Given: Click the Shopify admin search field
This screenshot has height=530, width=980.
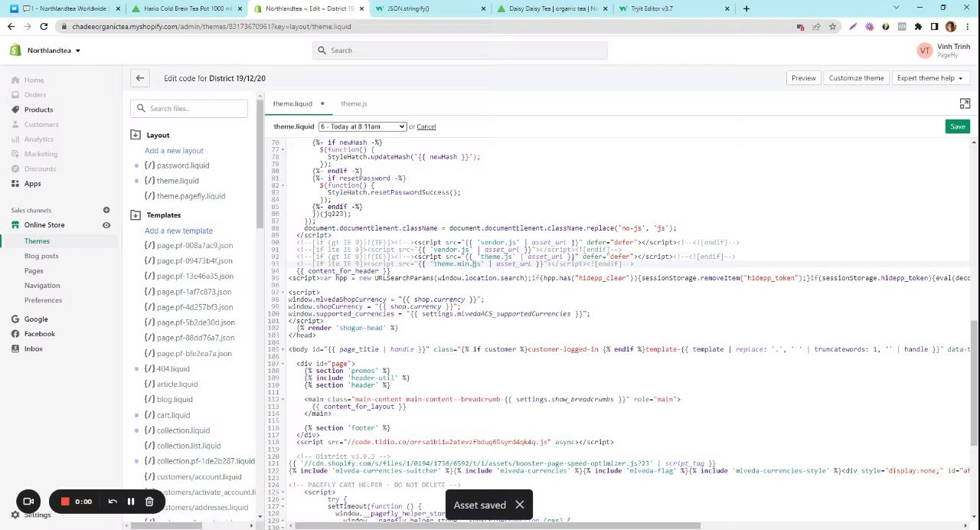Looking at the screenshot, I should [459, 51].
